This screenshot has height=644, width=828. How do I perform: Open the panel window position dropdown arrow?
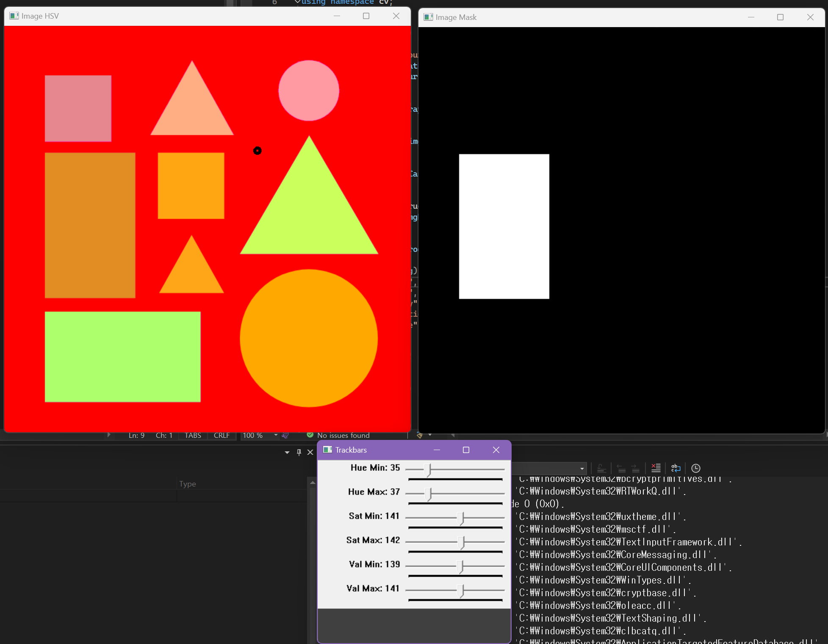click(x=287, y=452)
